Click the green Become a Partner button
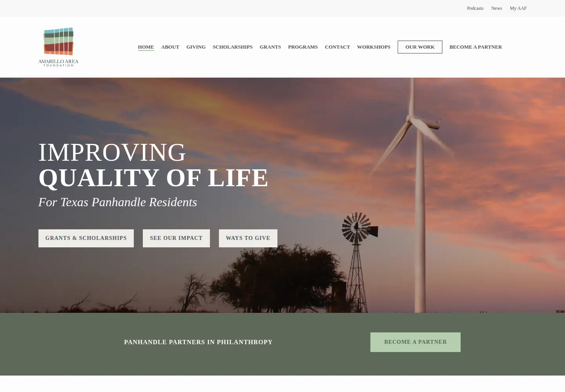 (416, 342)
